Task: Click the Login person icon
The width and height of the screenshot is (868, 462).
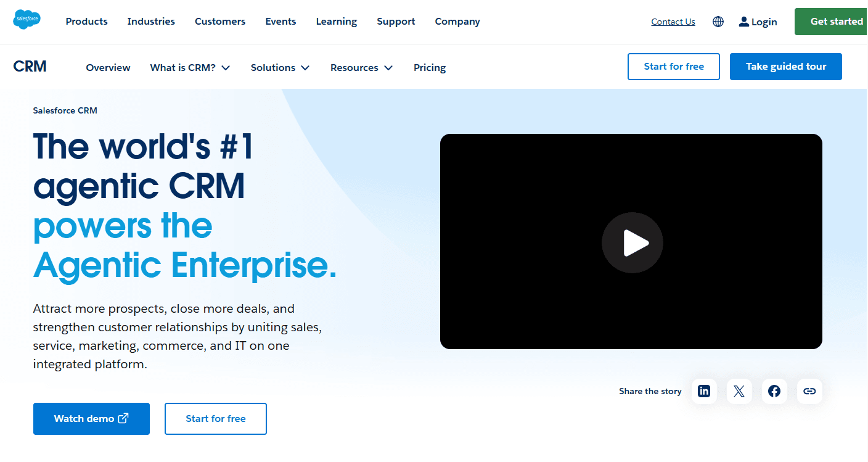Action: (744, 22)
